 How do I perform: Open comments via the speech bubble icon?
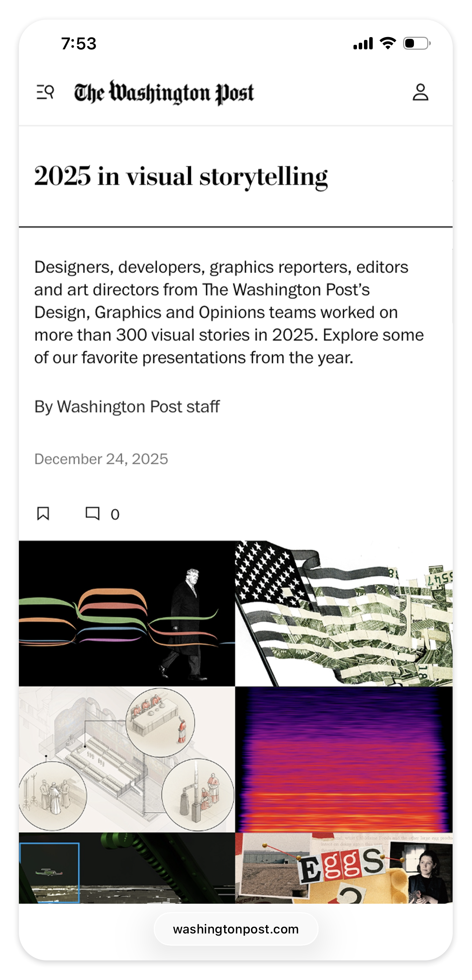pos(92,513)
